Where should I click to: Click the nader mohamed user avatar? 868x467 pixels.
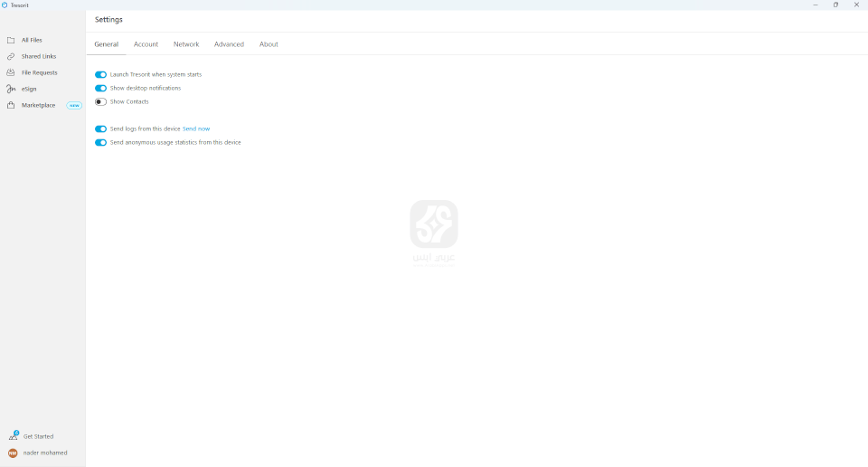pyautogui.click(x=13, y=453)
